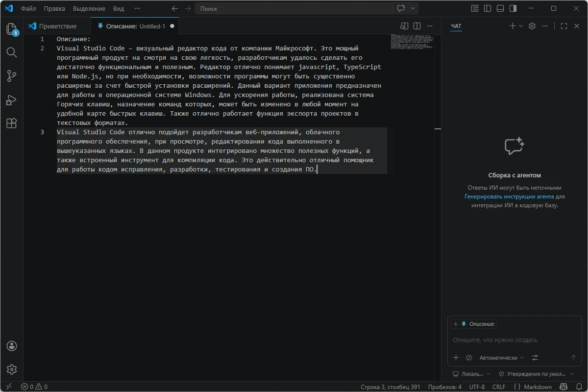Open Markdown preview to the side
The height and width of the screenshot is (392, 588).
point(404,26)
